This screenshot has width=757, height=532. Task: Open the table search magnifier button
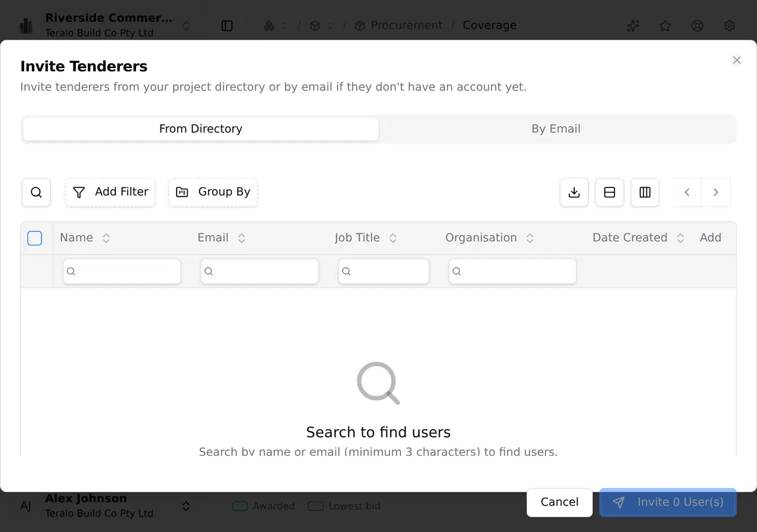[36, 192]
